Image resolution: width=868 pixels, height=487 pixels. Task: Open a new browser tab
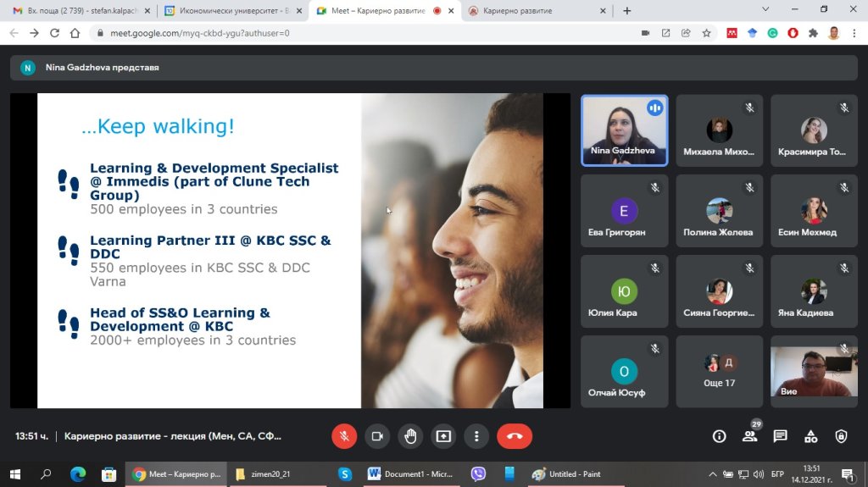pyautogui.click(x=626, y=10)
